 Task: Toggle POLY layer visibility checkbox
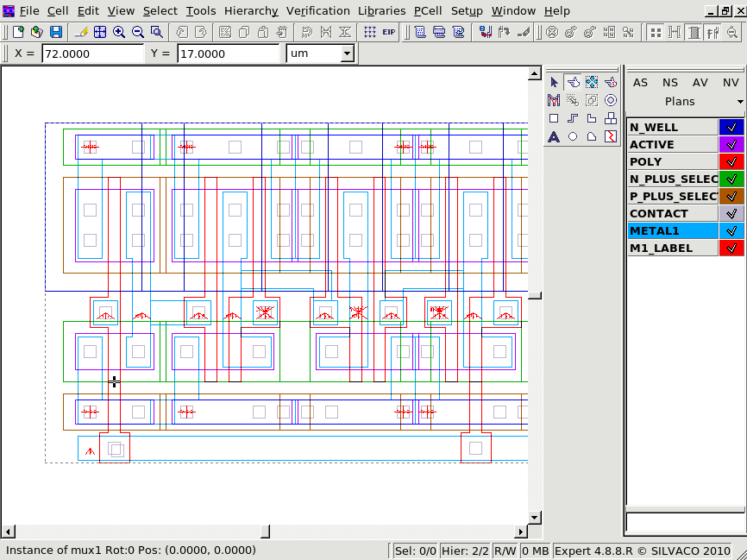coord(731,161)
